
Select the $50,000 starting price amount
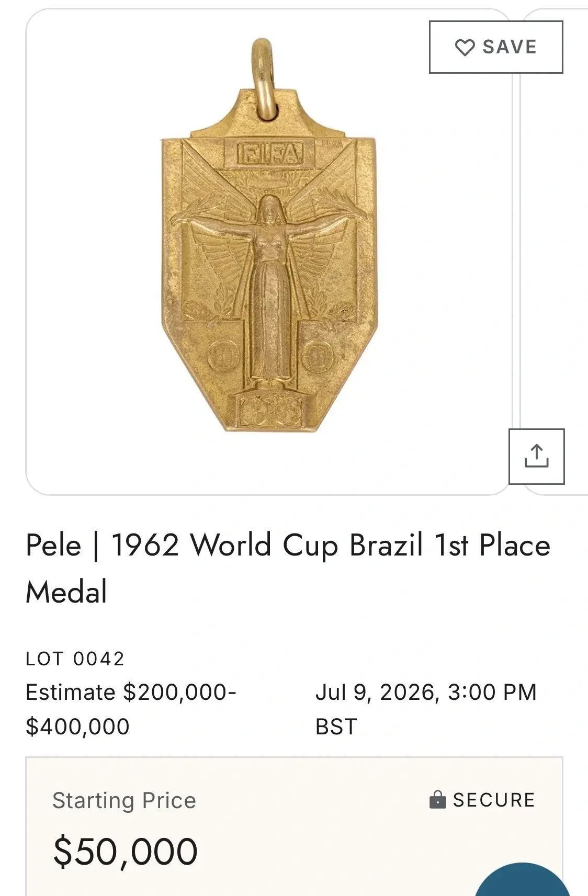(x=126, y=852)
